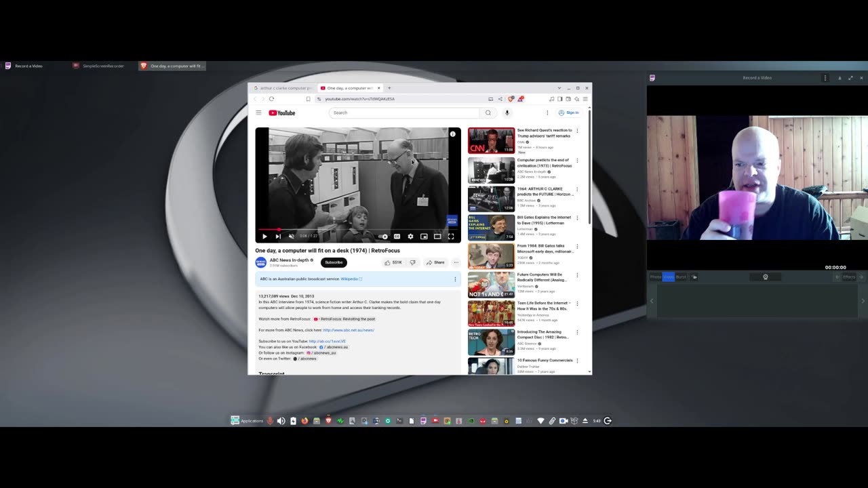The image size is (868, 488).
Task: Open Effects in Record a Video window
Action: [849, 277]
